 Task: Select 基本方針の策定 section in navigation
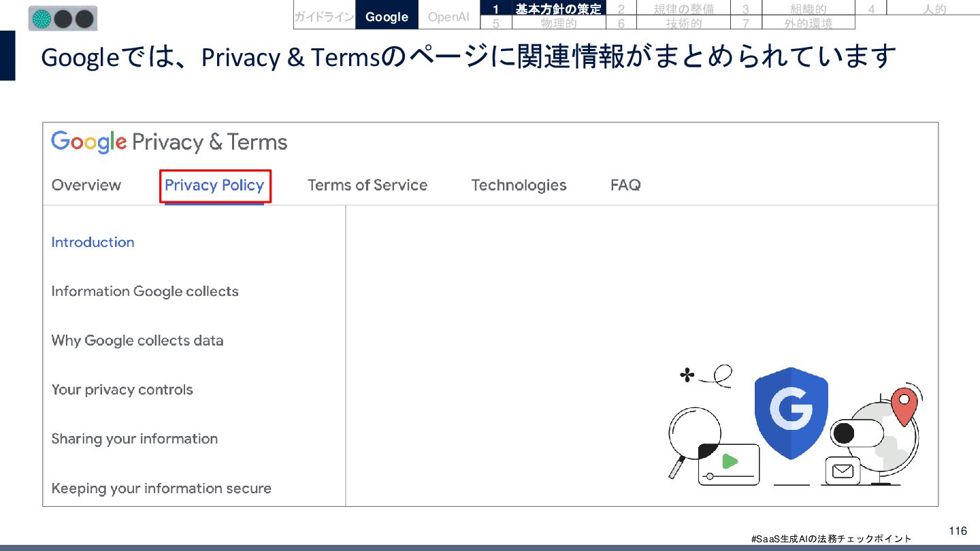click(558, 9)
